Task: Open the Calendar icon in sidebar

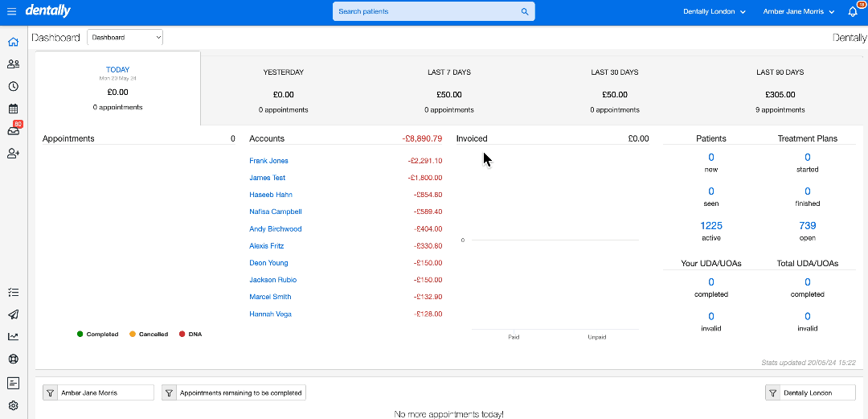Action: pos(14,109)
